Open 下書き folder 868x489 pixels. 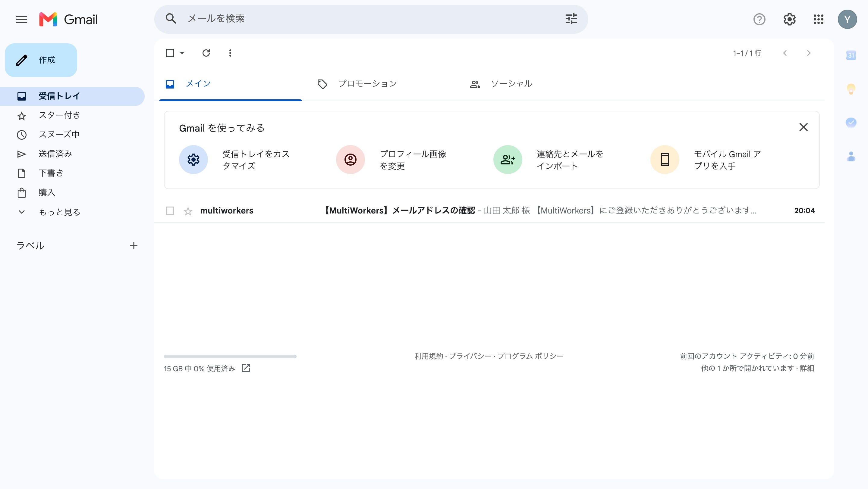coord(72,173)
